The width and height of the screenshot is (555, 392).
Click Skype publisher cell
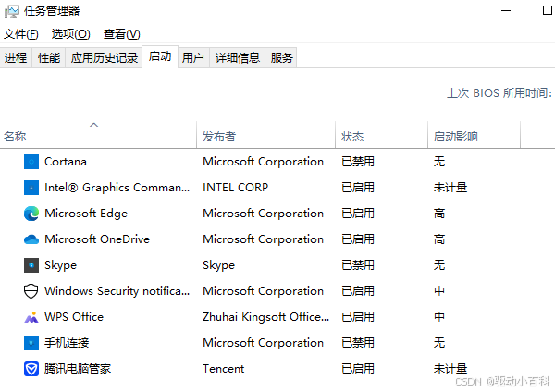pos(218,265)
